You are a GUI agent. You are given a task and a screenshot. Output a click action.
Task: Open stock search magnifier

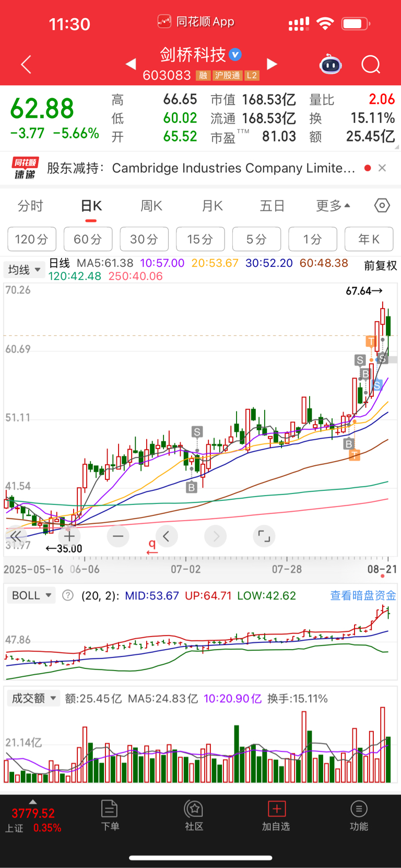pos(371,64)
